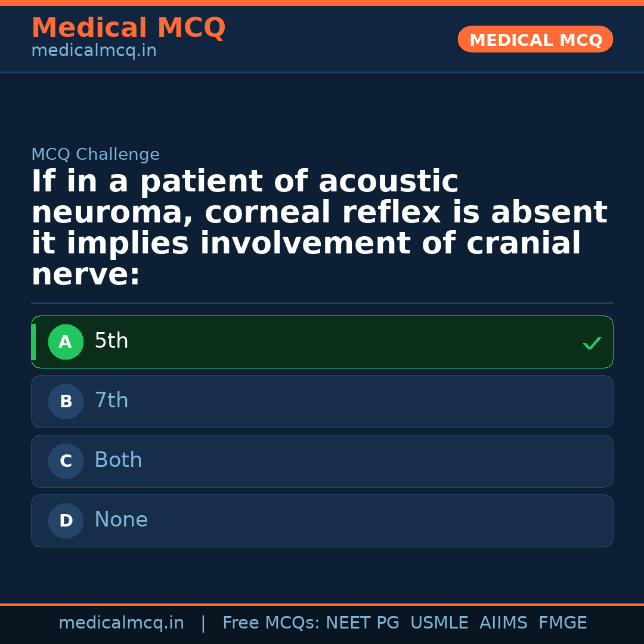Click the orange Medical MCQ logo text
This screenshot has width=644, height=644.
[128, 28]
